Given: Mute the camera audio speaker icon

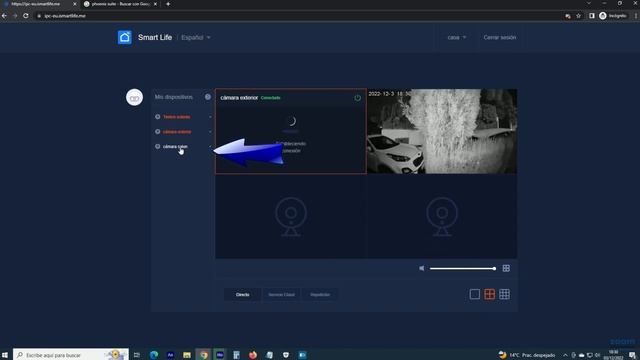Looking at the screenshot, I should pyautogui.click(x=422, y=268).
